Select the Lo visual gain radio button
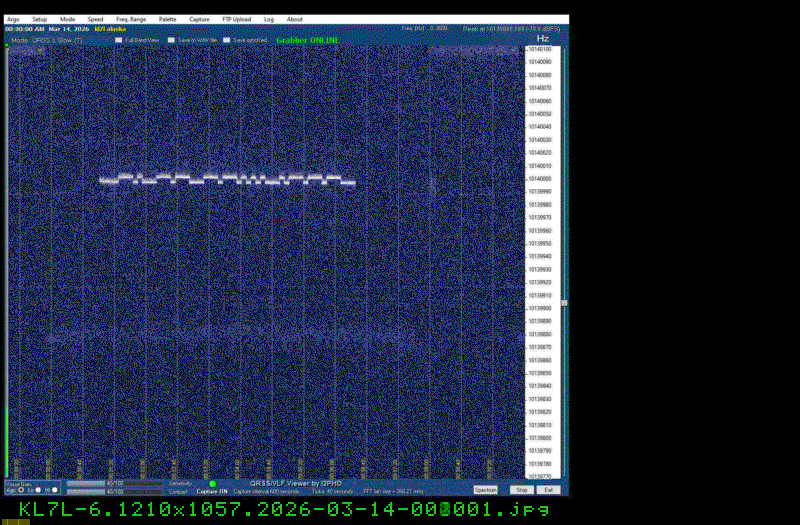The width and height of the screenshot is (800, 525). [39, 490]
